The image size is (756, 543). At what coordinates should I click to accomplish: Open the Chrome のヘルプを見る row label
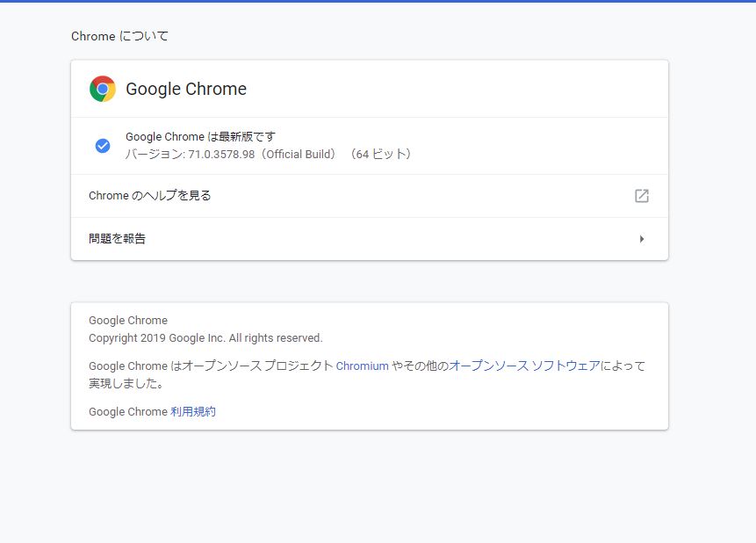(x=150, y=196)
